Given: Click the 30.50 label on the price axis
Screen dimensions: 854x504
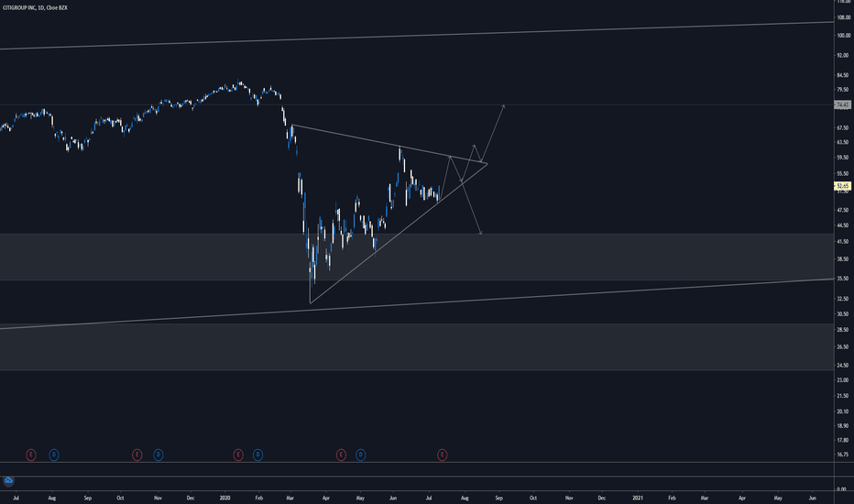Looking at the screenshot, I should pos(843,313).
